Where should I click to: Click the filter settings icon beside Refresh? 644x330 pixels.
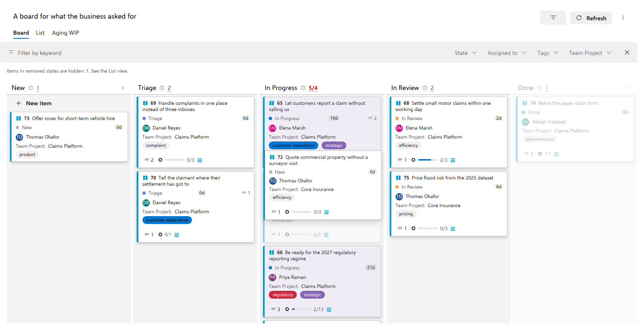click(553, 18)
